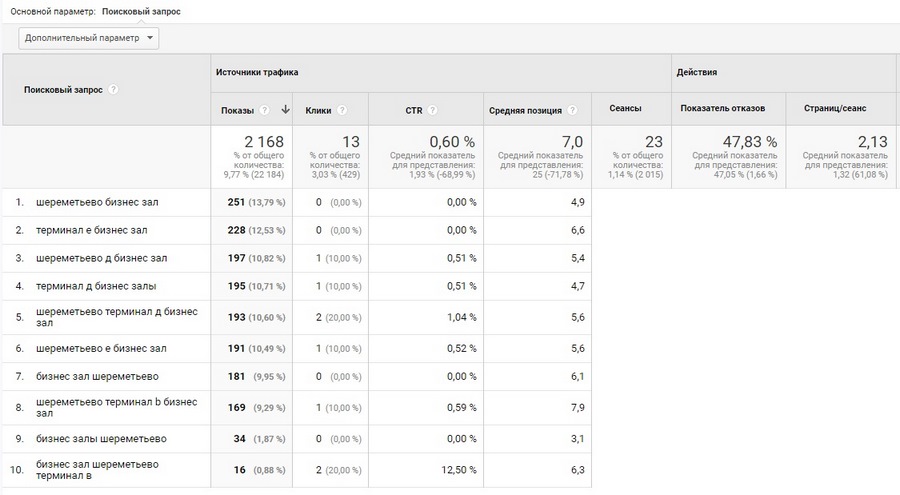Select query шереметьево е бизнес зал
The height and width of the screenshot is (495, 900).
tap(101, 349)
